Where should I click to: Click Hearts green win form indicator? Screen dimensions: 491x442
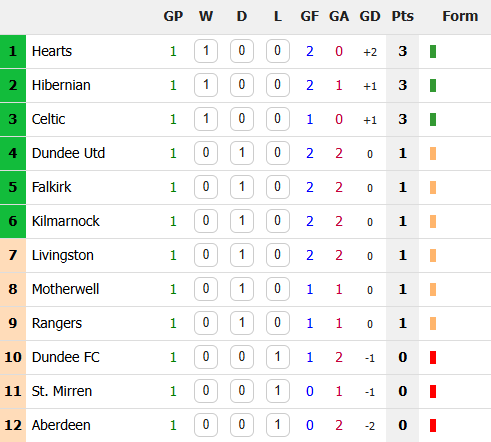[x=433, y=51]
